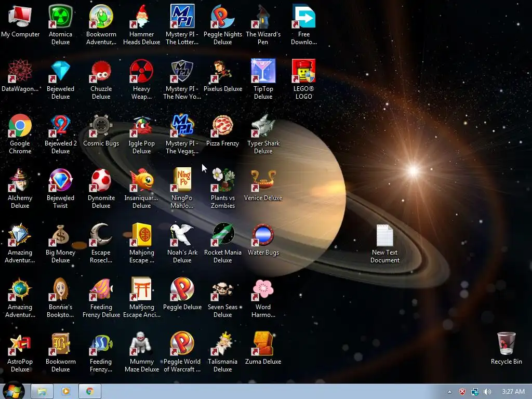532x399 pixels.
Task: Open the volume speaker tray icon
Action: coord(487,392)
